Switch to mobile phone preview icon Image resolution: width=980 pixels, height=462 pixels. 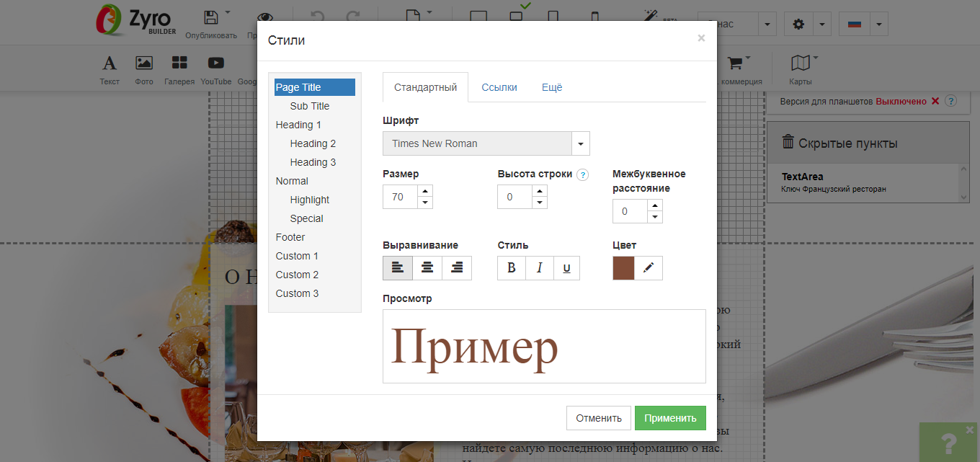click(x=595, y=13)
